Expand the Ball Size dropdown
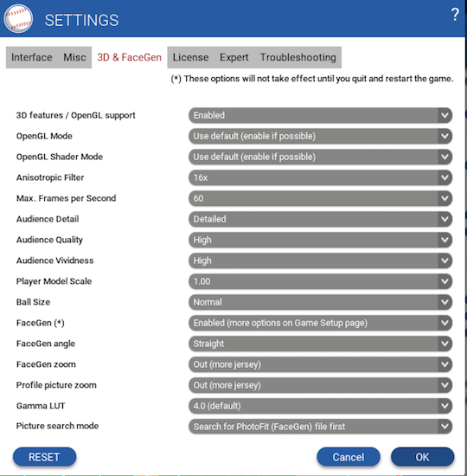The image size is (467, 476). (321, 302)
